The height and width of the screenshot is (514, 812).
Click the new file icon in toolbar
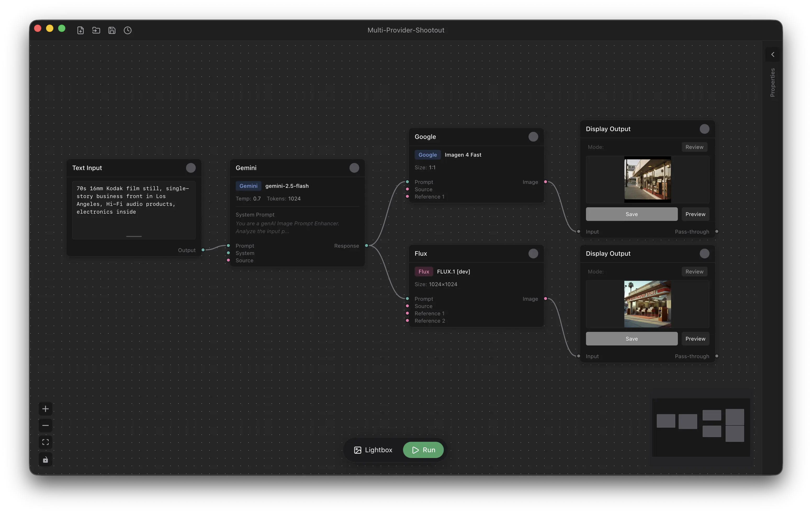(80, 30)
